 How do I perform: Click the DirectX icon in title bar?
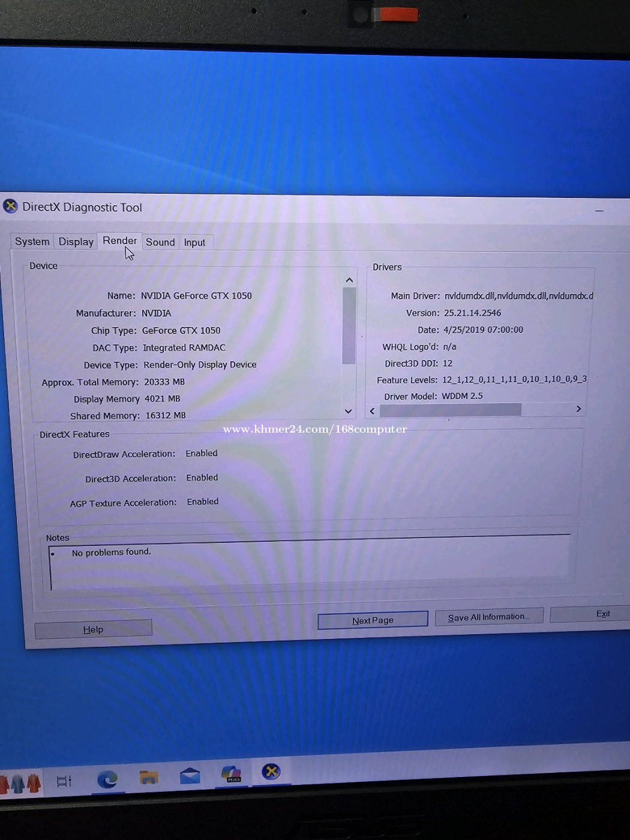coord(10,206)
